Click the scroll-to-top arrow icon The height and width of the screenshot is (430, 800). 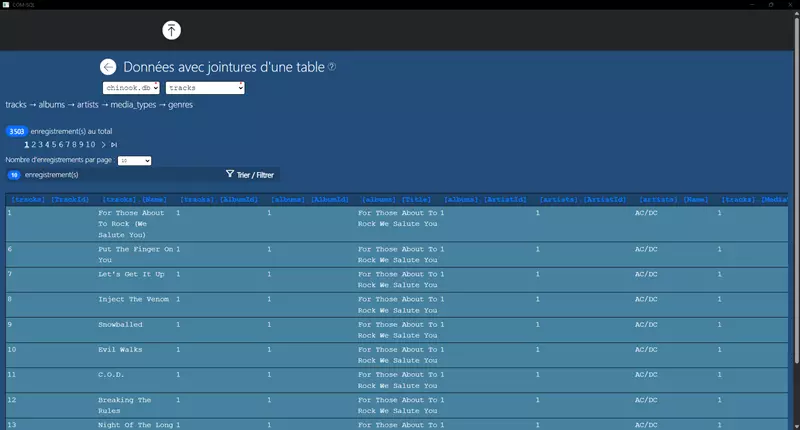click(171, 30)
